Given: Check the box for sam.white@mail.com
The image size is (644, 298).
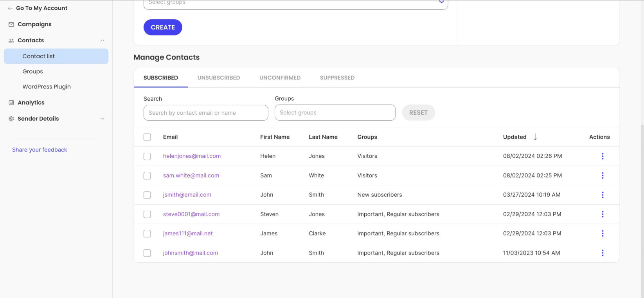Looking at the screenshot, I should (x=147, y=176).
